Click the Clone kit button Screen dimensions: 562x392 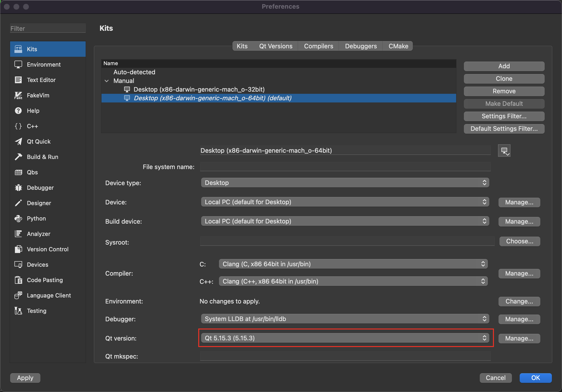tap(504, 79)
